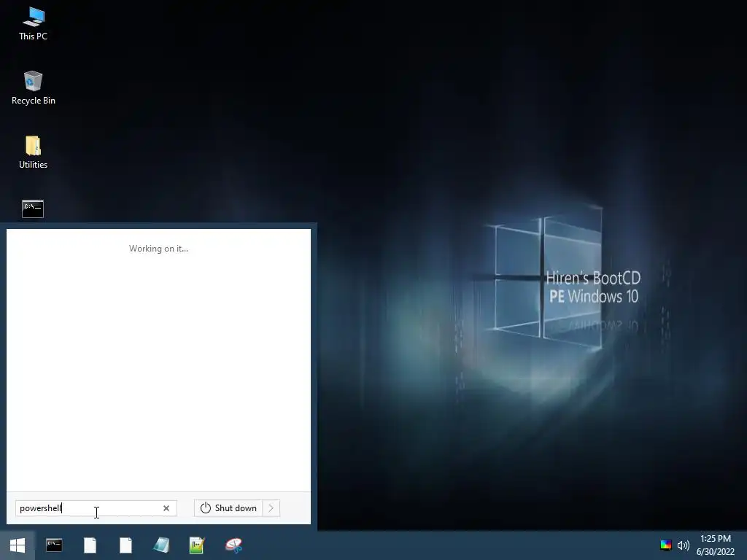This screenshot has width=747, height=560.
Task: Launch the blue glass sheet taskbar app
Action: [161, 545]
